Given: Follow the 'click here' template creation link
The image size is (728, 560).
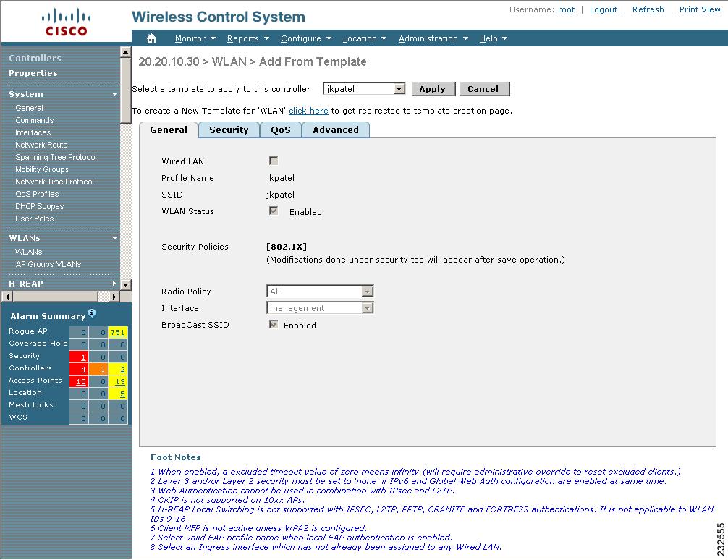Looking at the screenshot, I should 308,111.
